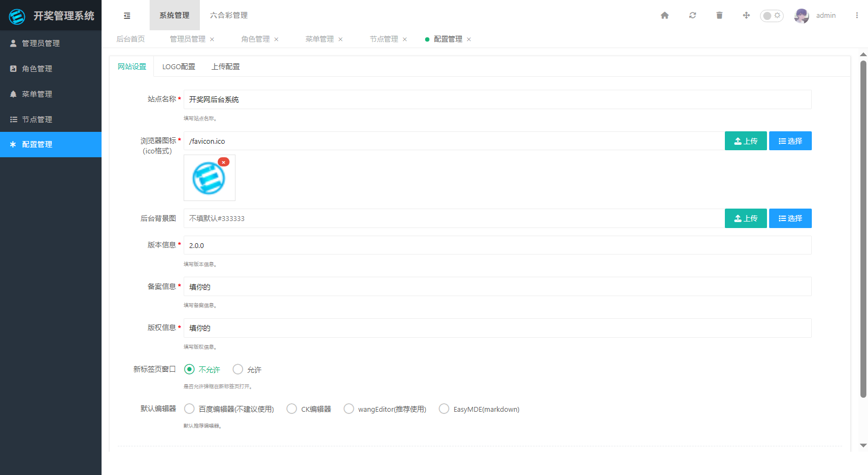868x475 pixels.
Task: Click the 站点名称 input field
Action: [497, 99]
